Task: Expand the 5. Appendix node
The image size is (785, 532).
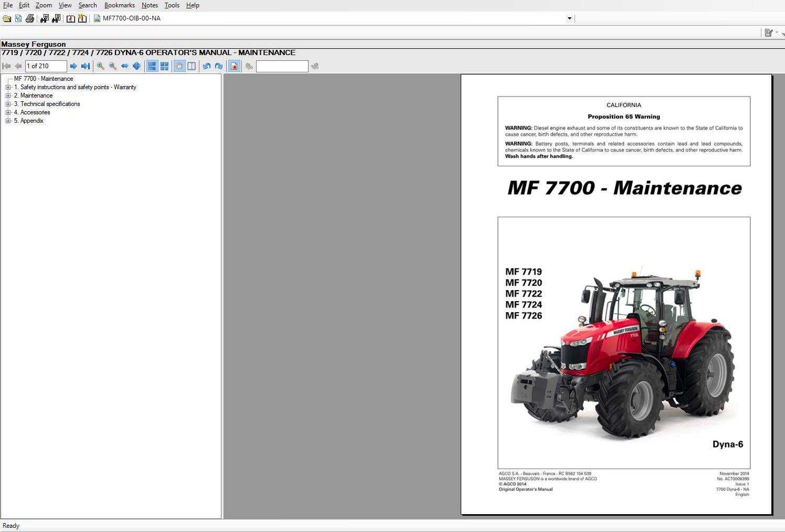Action: click(x=8, y=121)
